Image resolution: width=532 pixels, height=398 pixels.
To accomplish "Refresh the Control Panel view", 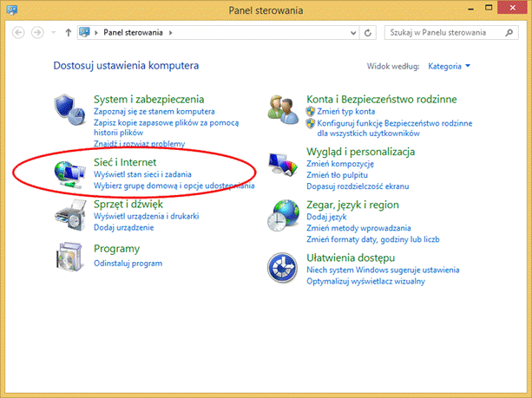I will pos(368,33).
